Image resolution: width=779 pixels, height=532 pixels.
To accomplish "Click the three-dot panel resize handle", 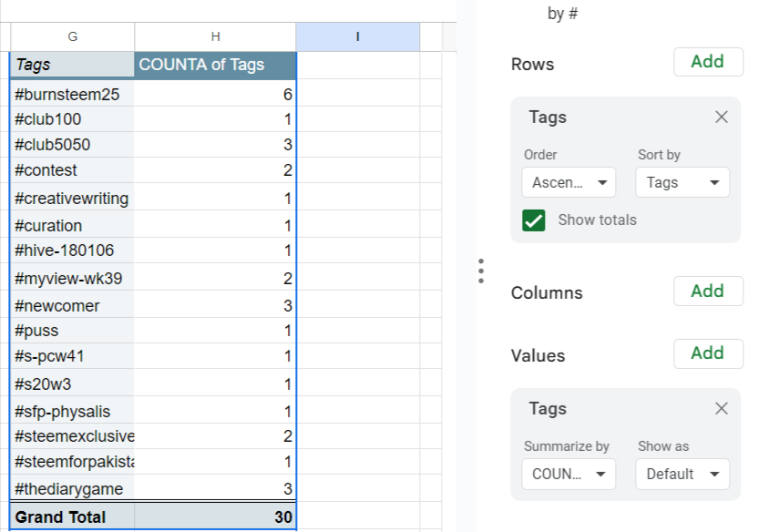I will (x=481, y=271).
